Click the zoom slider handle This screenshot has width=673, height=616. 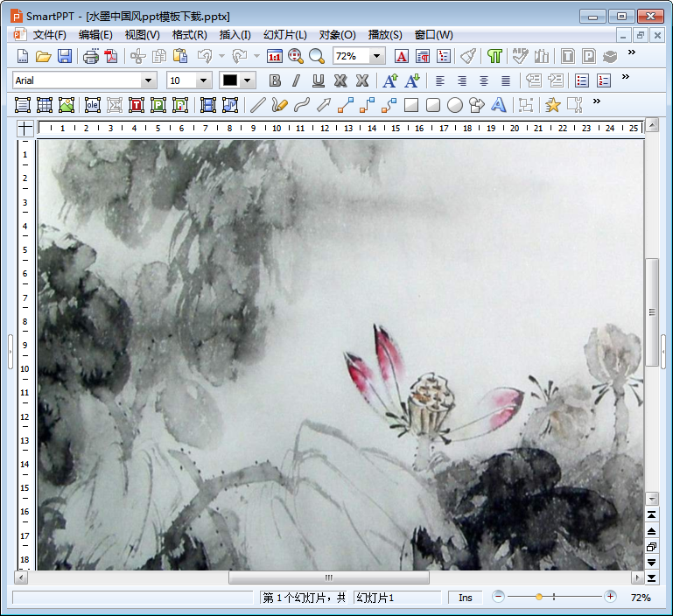click(539, 597)
